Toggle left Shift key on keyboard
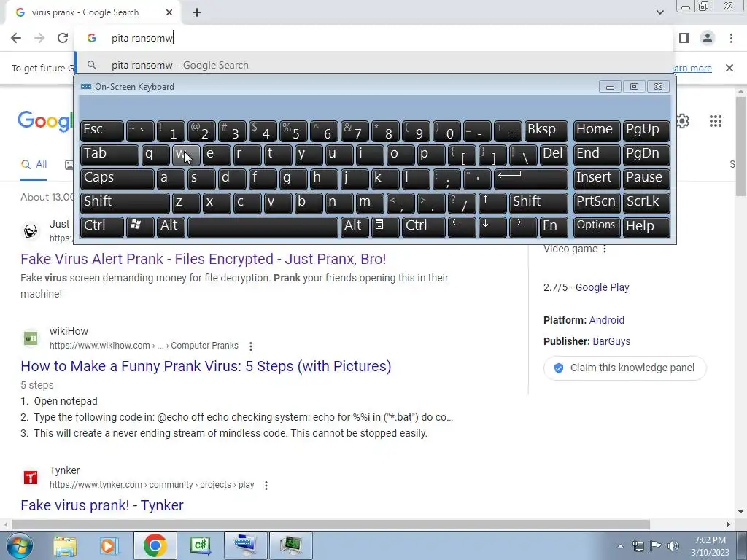 click(125, 203)
